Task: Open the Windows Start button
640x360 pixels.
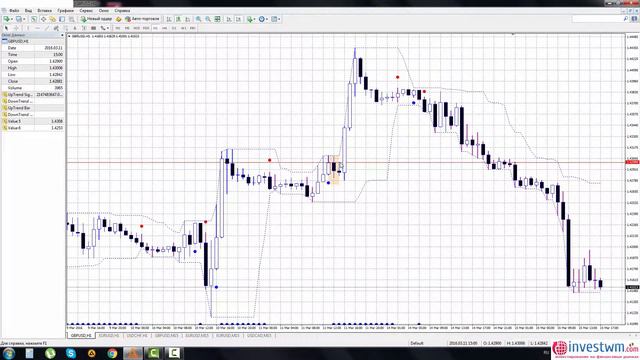Action: coord(9,353)
